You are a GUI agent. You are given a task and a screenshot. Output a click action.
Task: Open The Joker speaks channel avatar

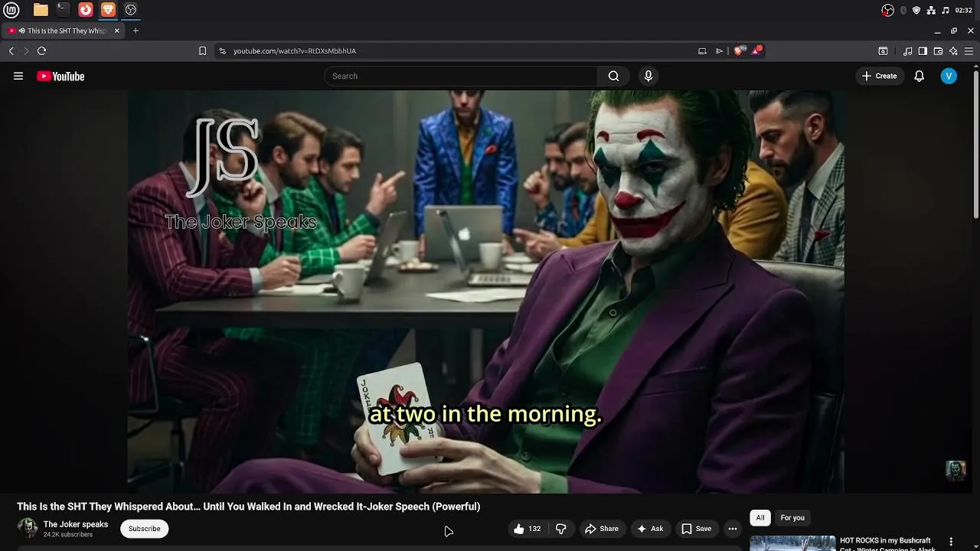point(28,528)
